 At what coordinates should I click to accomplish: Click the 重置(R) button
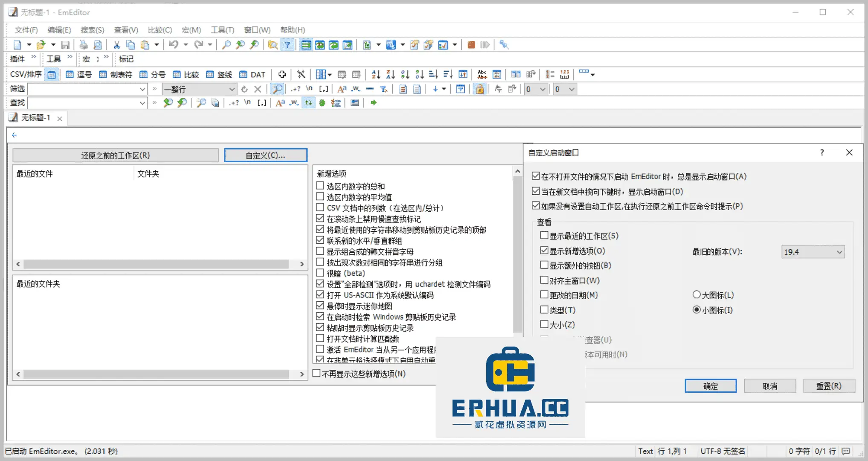[x=829, y=386]
